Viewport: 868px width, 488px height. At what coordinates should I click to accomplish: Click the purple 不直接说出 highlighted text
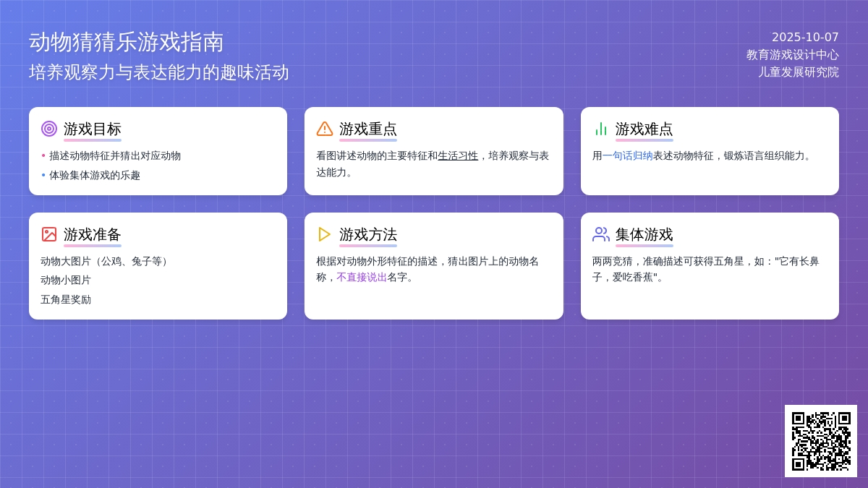coord(362,277)
